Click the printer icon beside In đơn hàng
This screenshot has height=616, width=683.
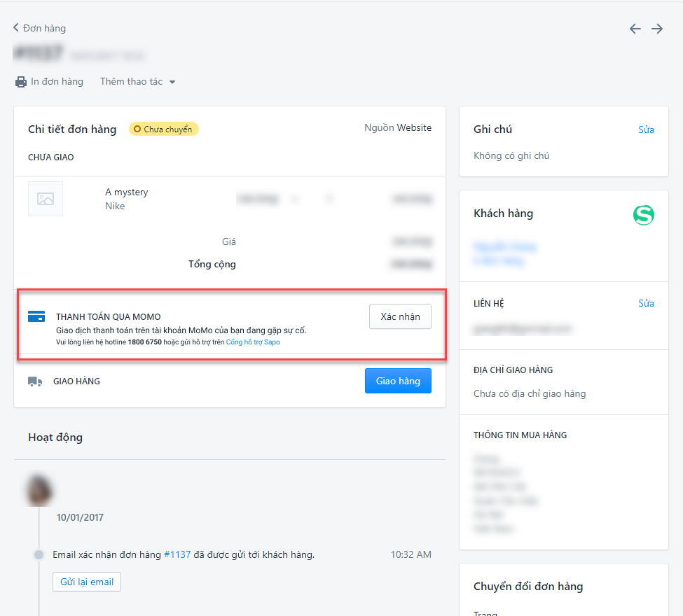pos(20,81)
